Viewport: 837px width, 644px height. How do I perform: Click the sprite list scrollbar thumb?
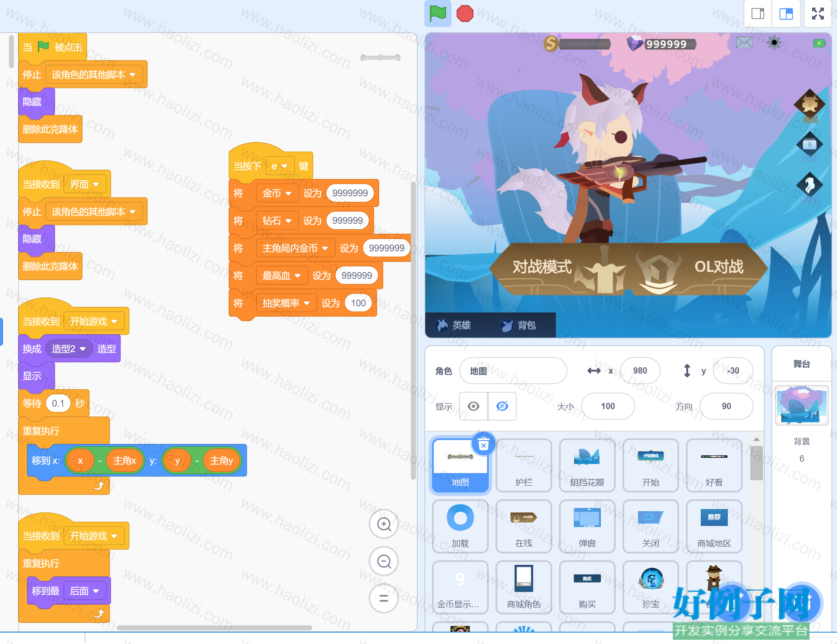(756, 463)
